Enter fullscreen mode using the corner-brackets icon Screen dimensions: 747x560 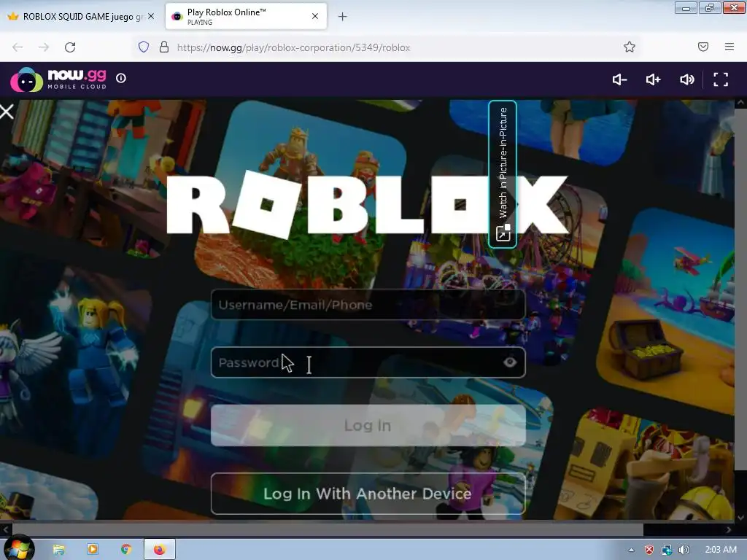click(x=720, y=79)
